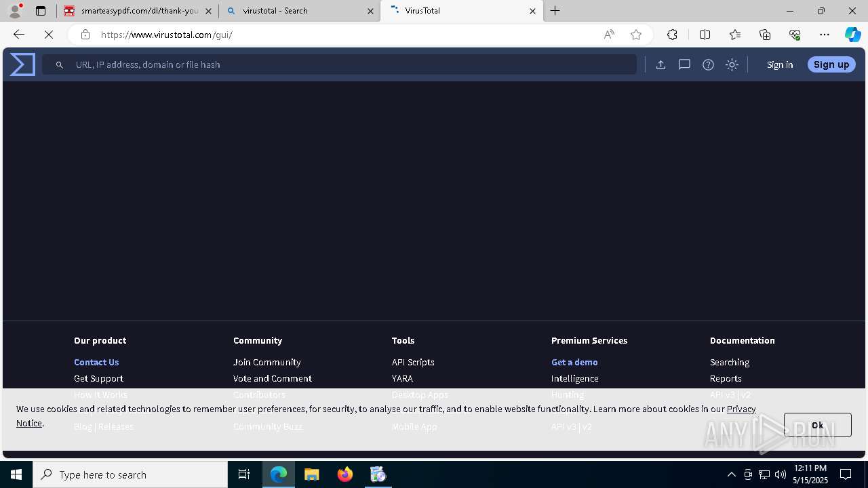Click the search magnifier in VirusTotal bar

[x=60, y=65]
